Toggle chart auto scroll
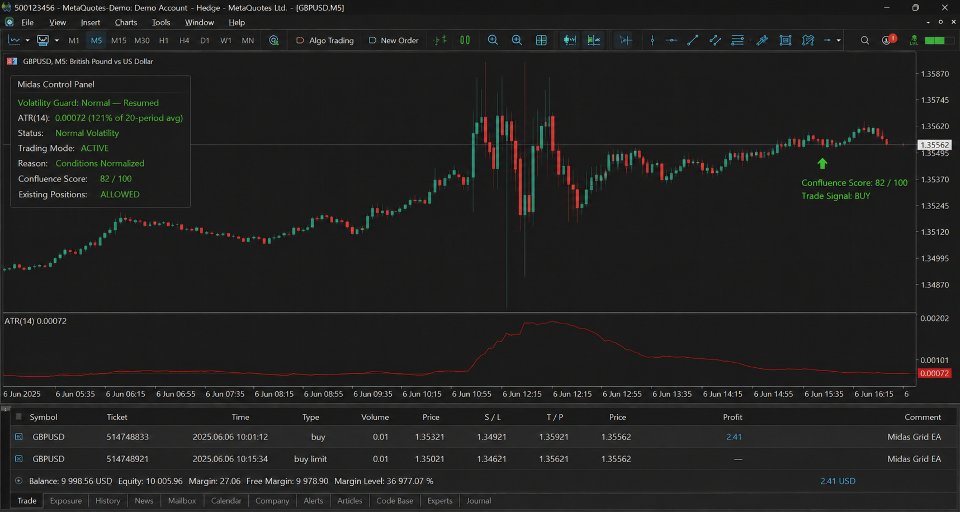Screen dimensions: 960x512 coord(570,40)
